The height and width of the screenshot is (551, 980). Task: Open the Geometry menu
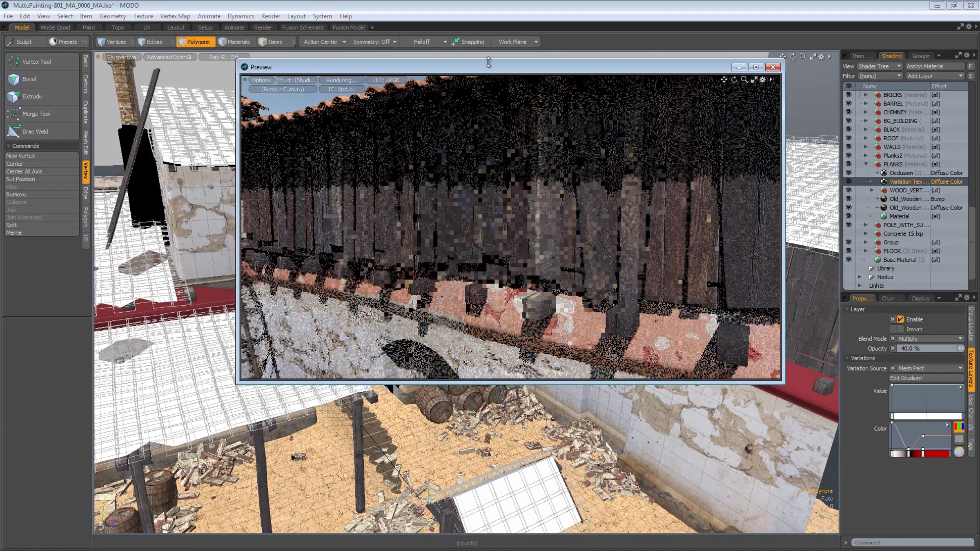[x=113, y=16]
